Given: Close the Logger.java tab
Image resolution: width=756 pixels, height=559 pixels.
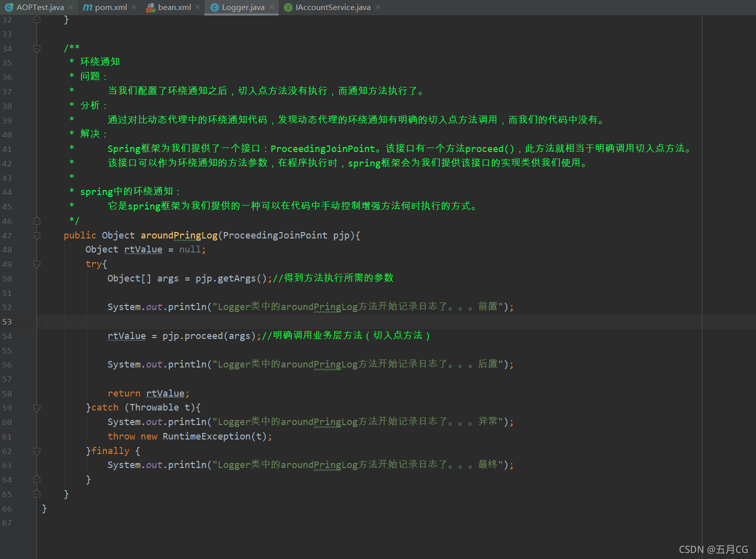Looking at the screenshot, I should point(272,7).
